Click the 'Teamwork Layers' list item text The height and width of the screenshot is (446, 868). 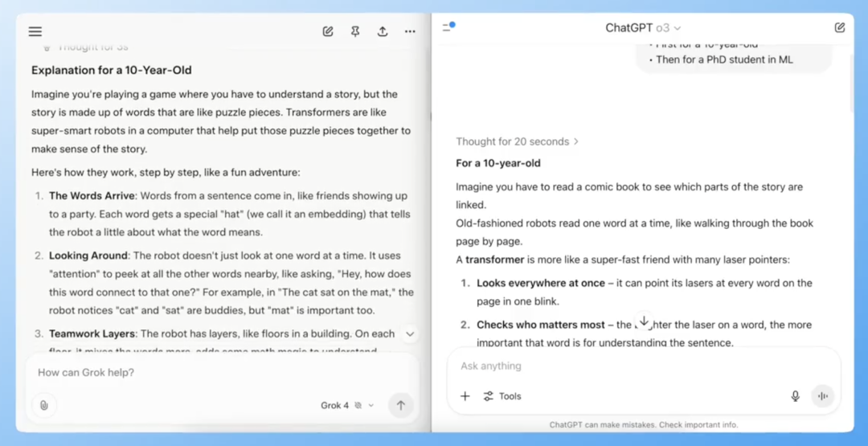pos(92,333)
